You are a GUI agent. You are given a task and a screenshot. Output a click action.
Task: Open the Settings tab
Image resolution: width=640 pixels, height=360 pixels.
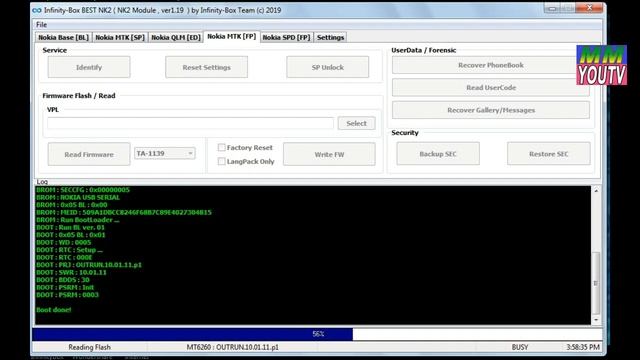point(330,37)
